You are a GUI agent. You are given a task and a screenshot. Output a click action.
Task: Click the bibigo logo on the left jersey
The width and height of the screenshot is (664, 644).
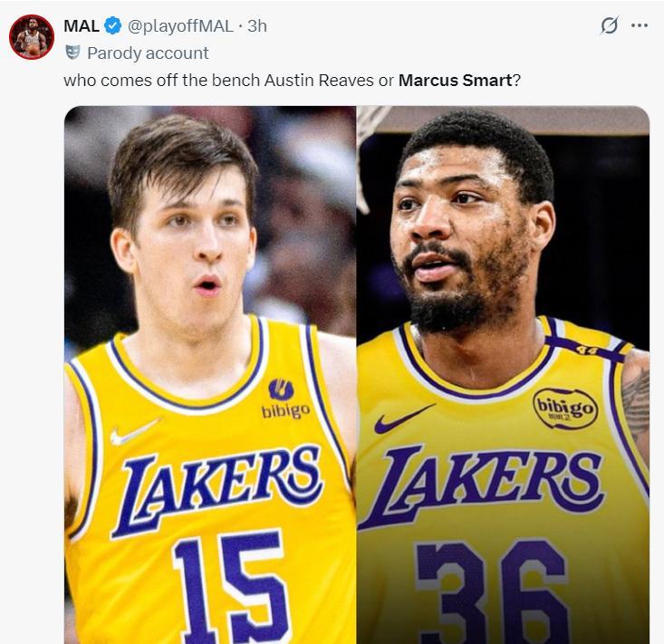click(284, 399)
